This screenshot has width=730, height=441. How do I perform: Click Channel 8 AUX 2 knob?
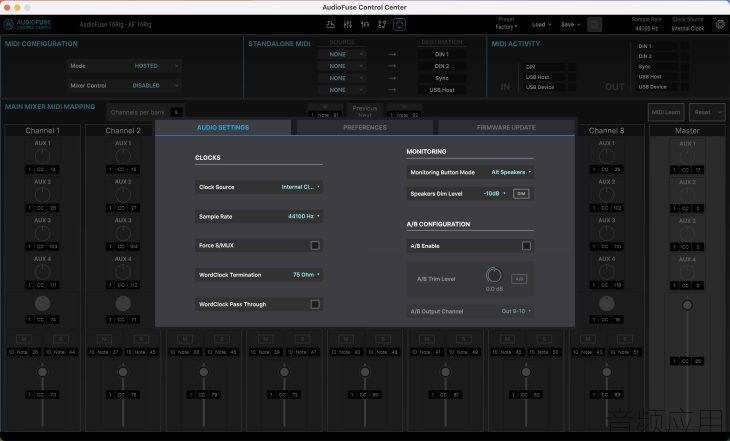click(x=606, y=195)
